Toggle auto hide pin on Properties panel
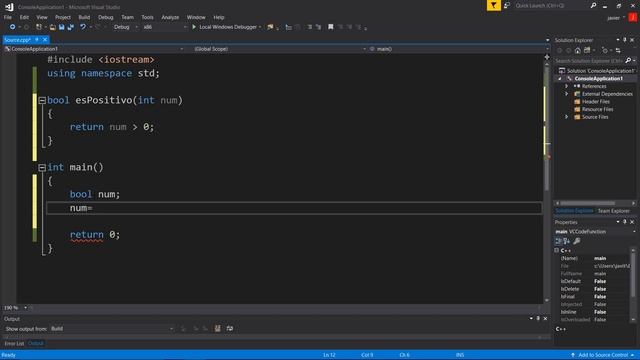The height and width of the screenshot is (360, 640). point(624,222)
